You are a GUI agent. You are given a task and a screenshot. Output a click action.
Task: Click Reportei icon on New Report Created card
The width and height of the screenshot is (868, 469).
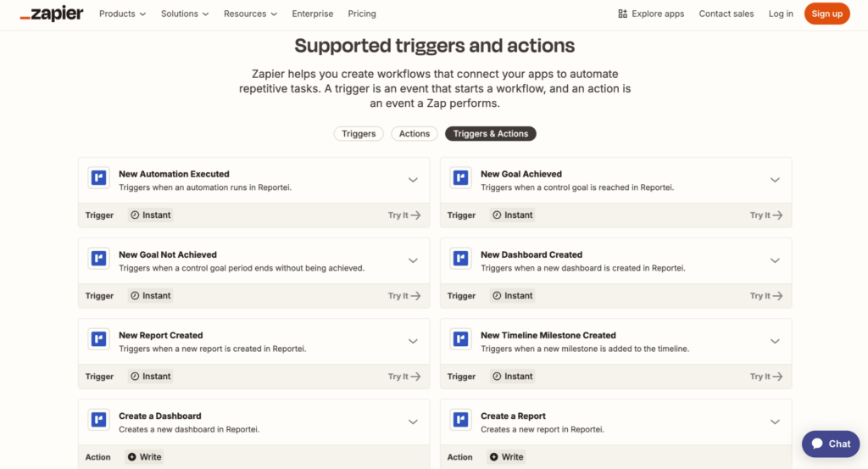(99, 339)
